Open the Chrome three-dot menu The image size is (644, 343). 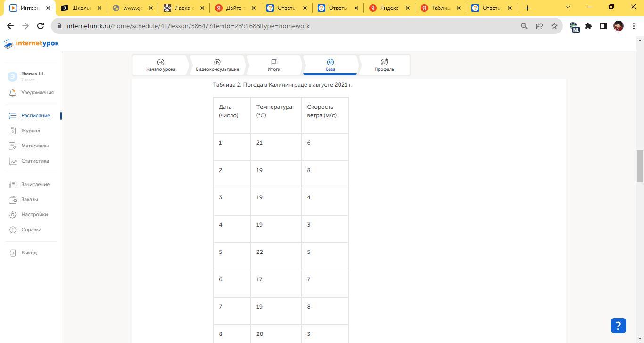point(634,26)
